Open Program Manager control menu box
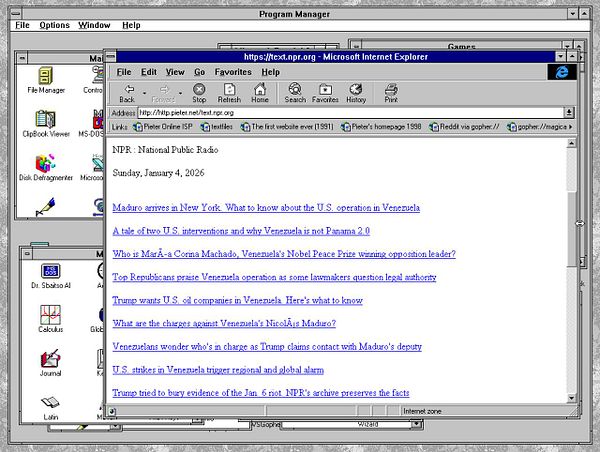The width and height of the screenshot is (600, 452). pyautogui.click(x=15, y=14)
